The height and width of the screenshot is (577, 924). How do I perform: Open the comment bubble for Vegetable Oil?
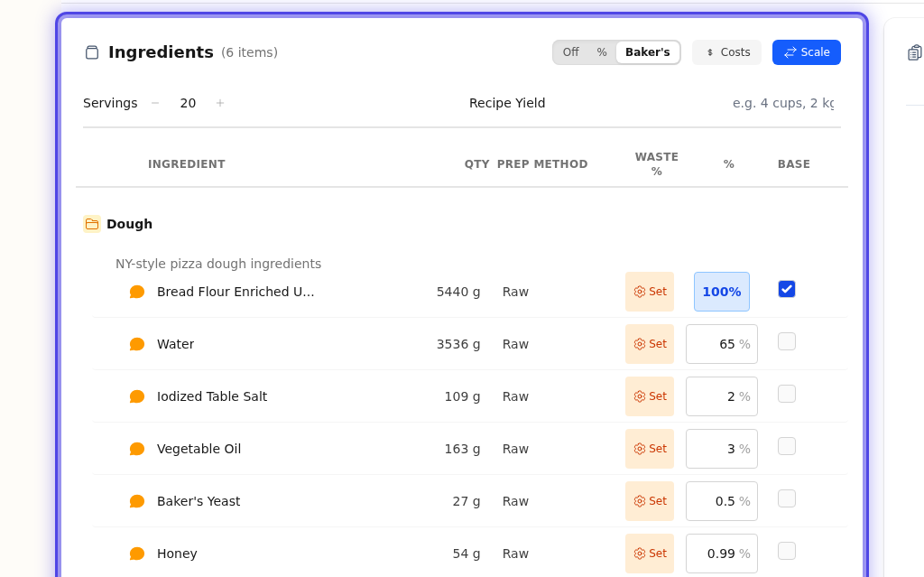pos(137,449)
